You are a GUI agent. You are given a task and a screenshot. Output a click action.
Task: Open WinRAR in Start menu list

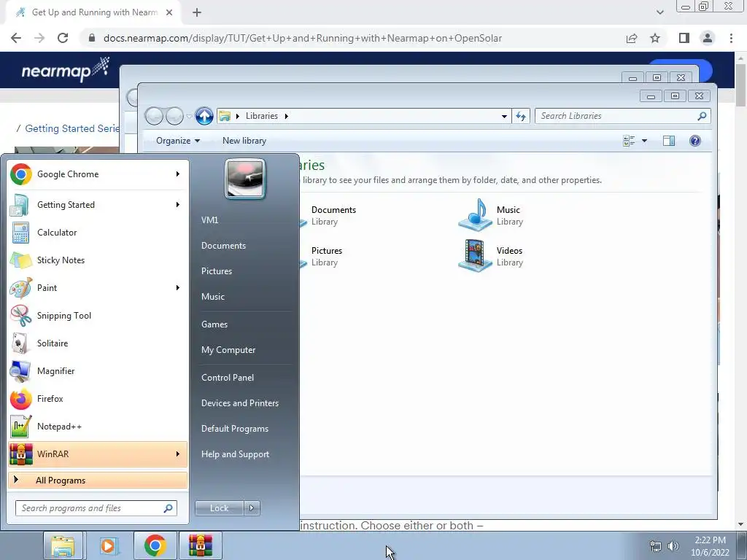(98, 454)
